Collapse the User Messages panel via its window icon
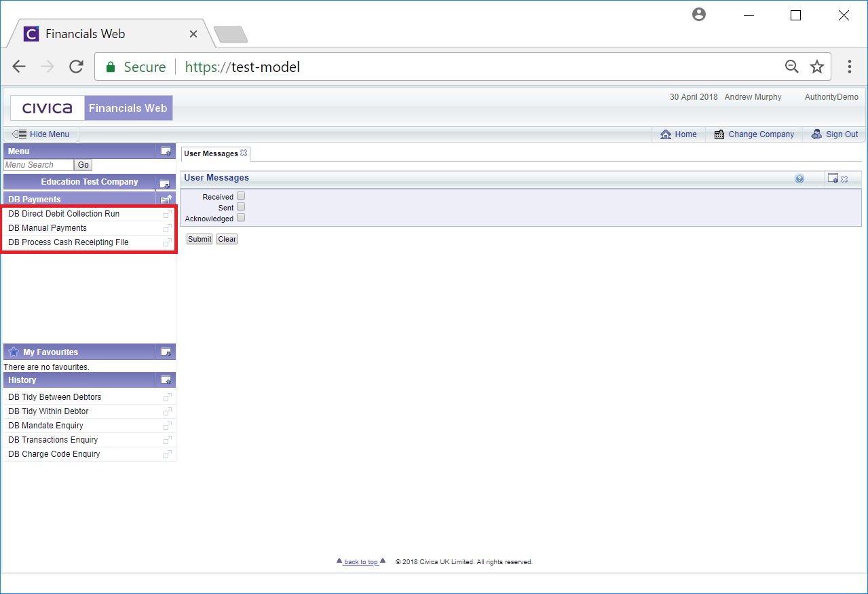This screenshot has width=868, height=594. [x=833, y=179]
